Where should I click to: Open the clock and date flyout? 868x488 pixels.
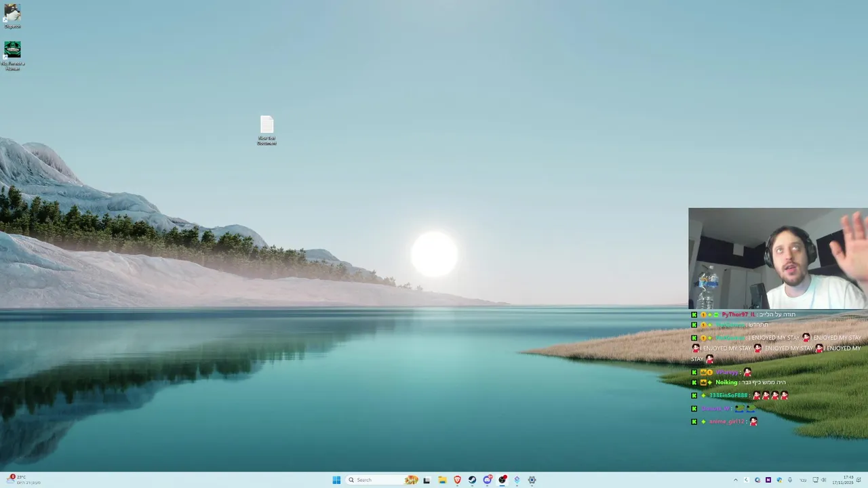pos(843,480)
